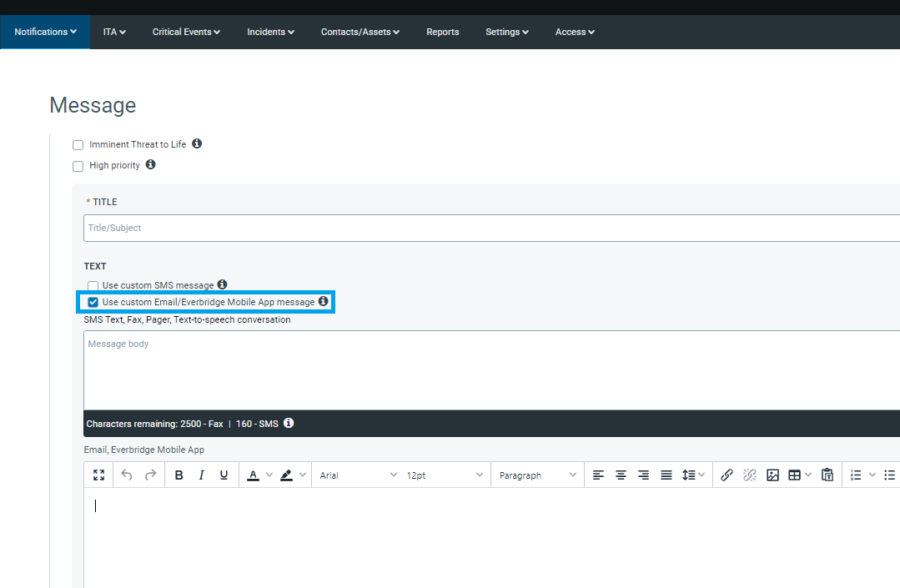Toggle italic formatting

[x=201, y=475]
